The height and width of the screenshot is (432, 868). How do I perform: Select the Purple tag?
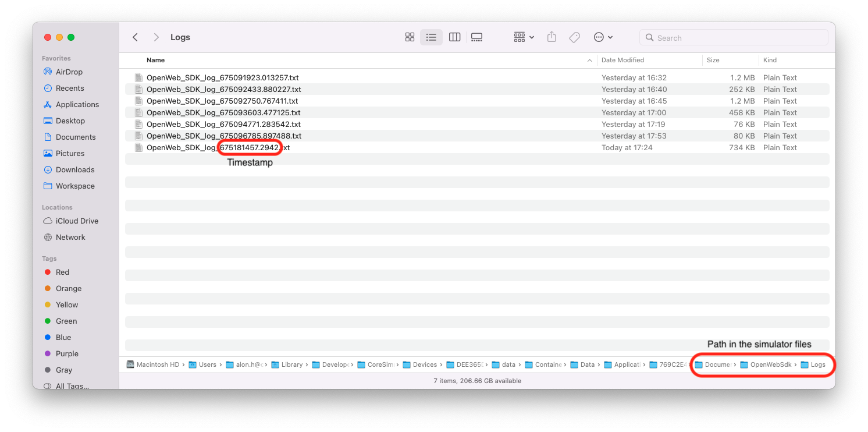61,353
